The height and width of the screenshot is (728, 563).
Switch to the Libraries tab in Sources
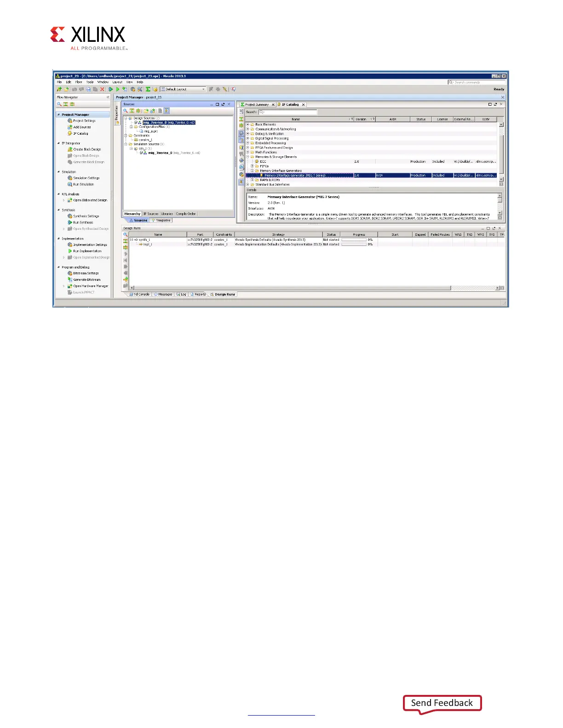[167, 214]
